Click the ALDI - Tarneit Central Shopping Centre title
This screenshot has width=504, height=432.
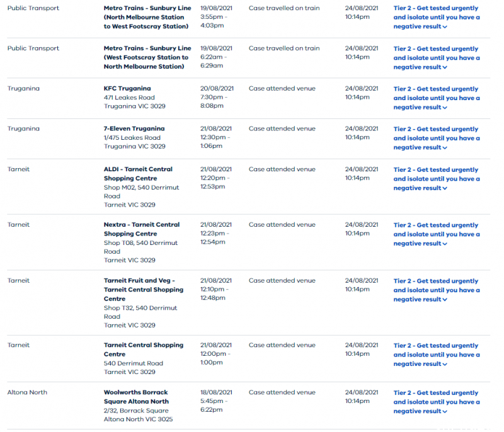point(138,173)
